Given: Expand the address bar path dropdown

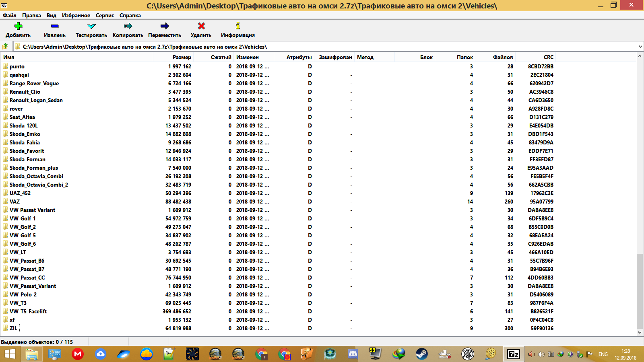Looking at the screenshot, I should pos(640,47).
